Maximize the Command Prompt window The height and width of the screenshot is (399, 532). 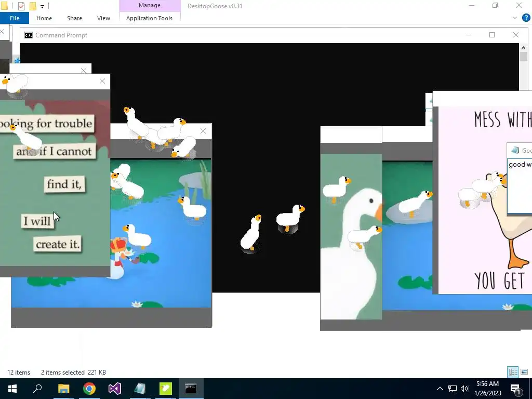[492, 35]
